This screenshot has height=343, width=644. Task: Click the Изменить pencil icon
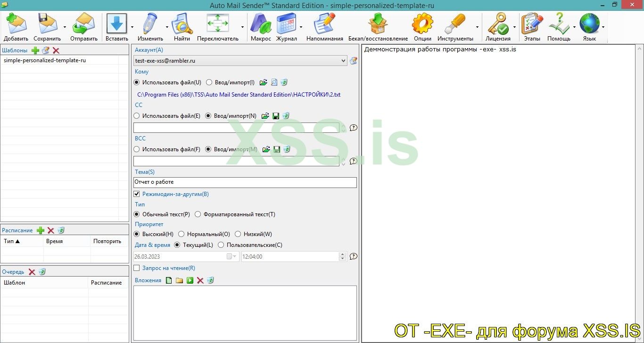[x=150, y=23]
